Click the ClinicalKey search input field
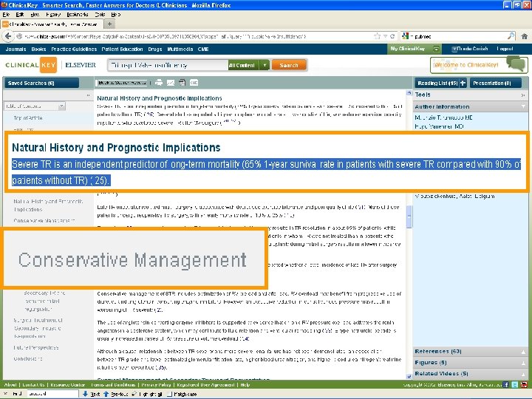The height and width of the screenshot is (399, 532). (168, 65)
